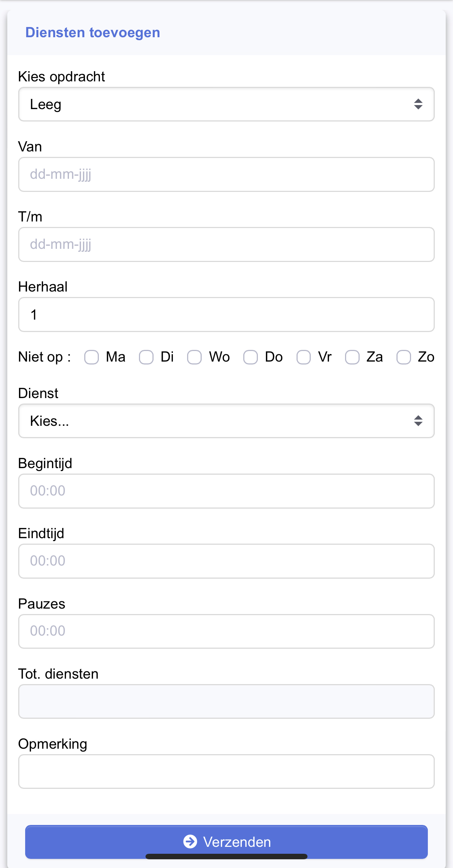Tick the Di checkbox
The height and width of the screenshot is (868, 453).
tap(146, 357)
